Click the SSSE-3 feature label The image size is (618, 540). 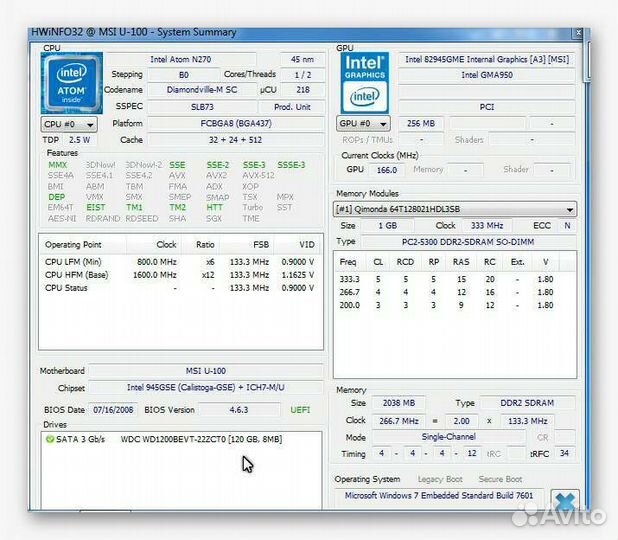291,165
